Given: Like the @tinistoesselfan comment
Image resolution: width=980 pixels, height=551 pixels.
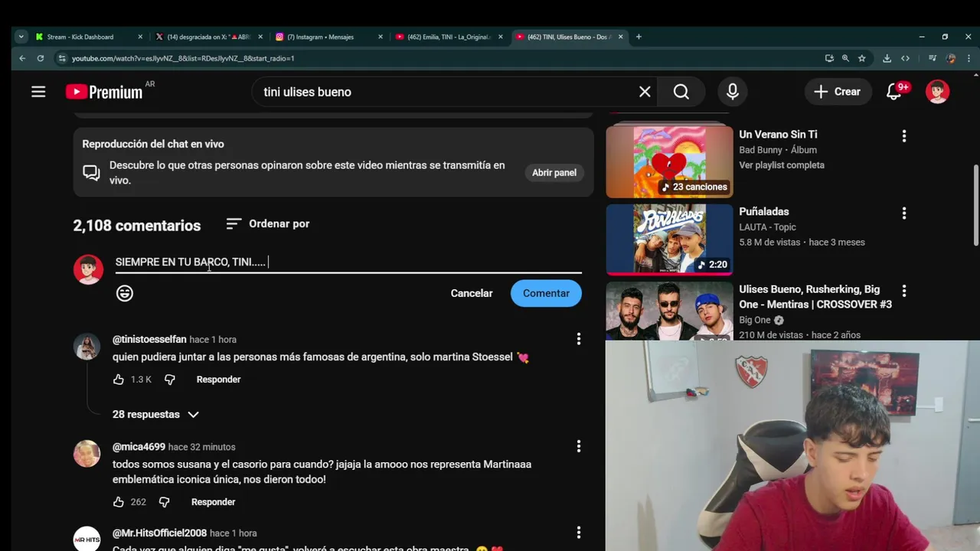Looking at the screenshot, I should coord(119,380).
